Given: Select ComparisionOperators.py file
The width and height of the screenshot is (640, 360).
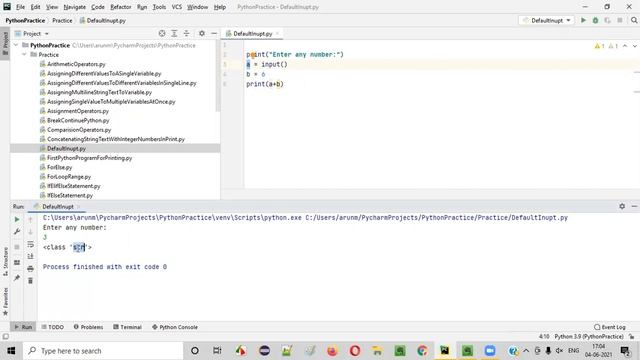Looking at the screenshot, I should coord(79,130).
